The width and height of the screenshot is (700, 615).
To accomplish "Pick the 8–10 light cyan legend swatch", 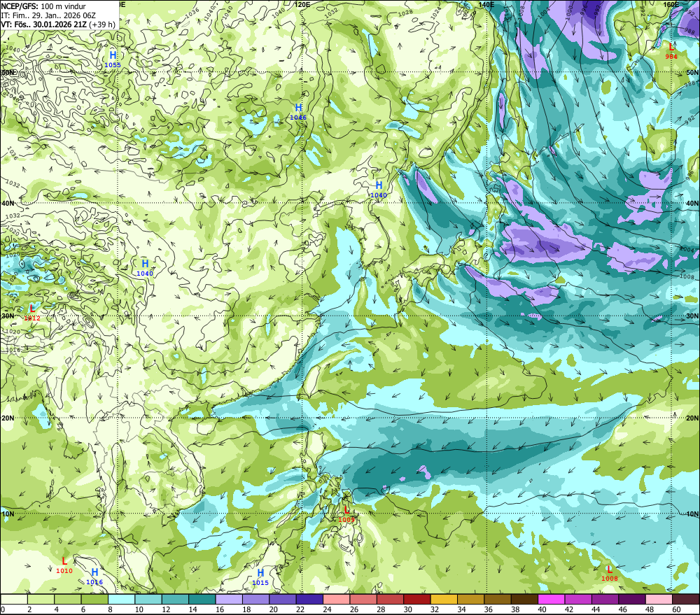I will click(x=121, y=600).
